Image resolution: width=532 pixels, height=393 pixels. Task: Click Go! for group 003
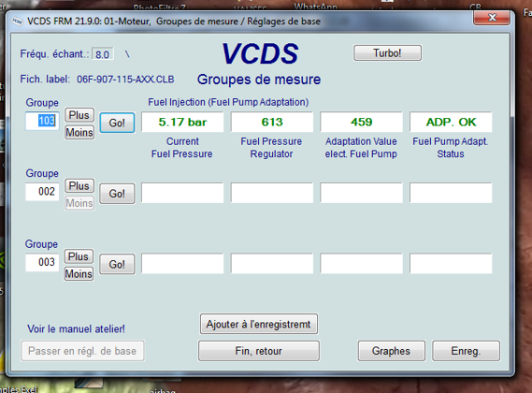(117, 264)
